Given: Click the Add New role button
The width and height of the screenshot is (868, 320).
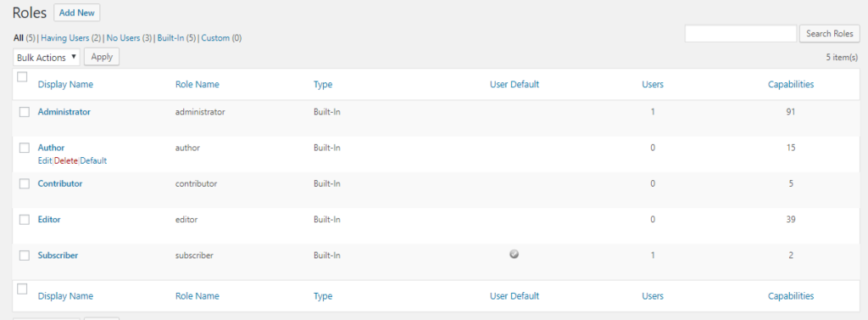Looking at the screenshot, I should pyautogui.click(x=77, y=13).
